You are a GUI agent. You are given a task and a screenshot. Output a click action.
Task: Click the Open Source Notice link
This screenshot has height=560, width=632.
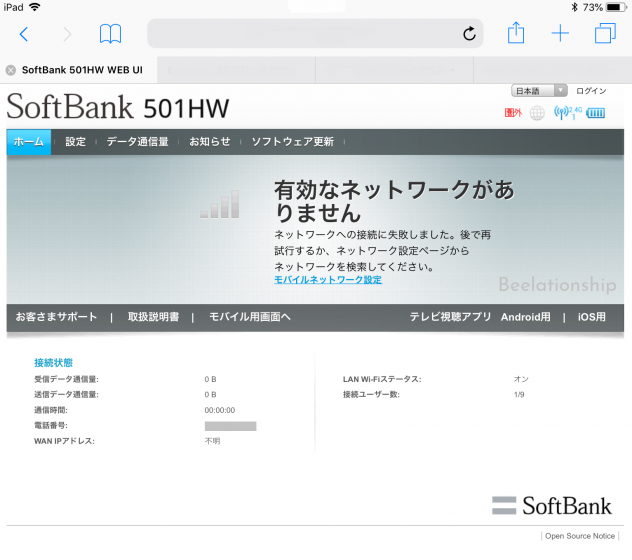(x=580, y=536)
